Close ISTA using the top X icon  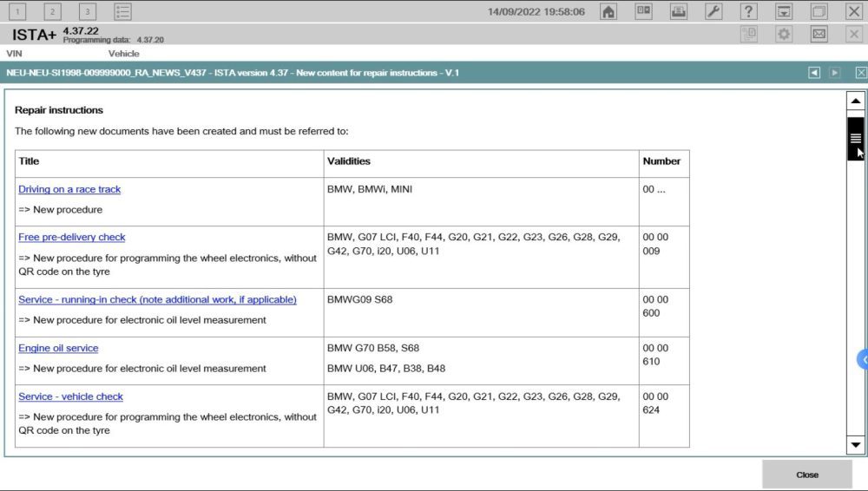854,11
